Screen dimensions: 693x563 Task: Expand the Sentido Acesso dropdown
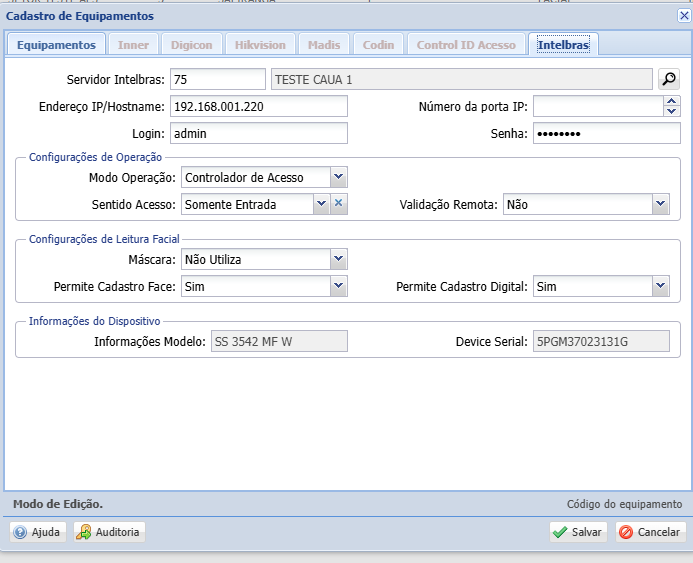point(321,204)
